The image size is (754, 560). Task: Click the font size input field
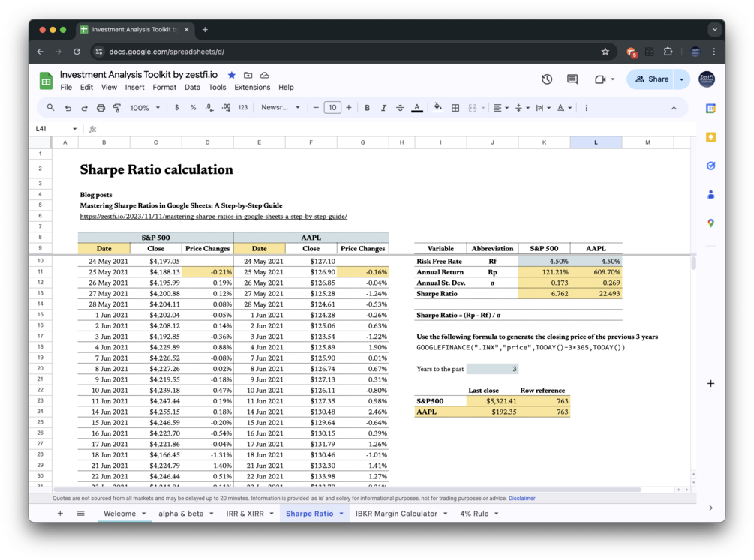(332, 108)
